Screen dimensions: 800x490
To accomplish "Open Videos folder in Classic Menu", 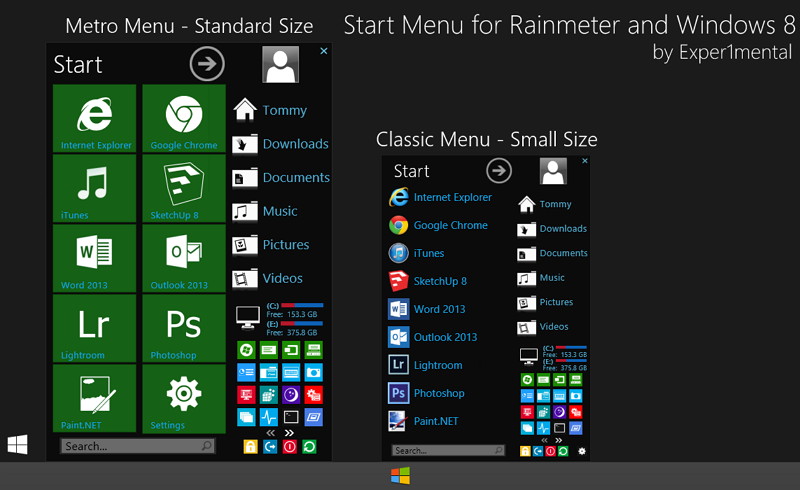I will click(x=543, y=327).
